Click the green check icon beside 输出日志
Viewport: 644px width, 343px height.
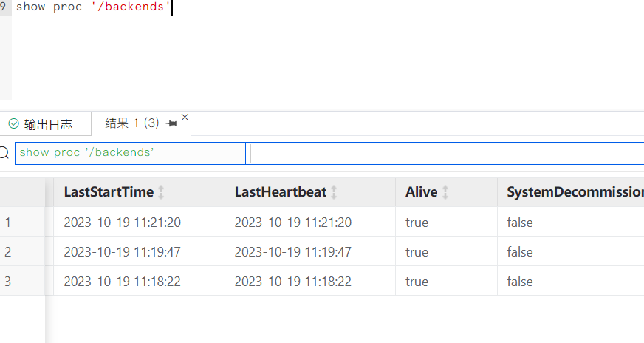13,124
